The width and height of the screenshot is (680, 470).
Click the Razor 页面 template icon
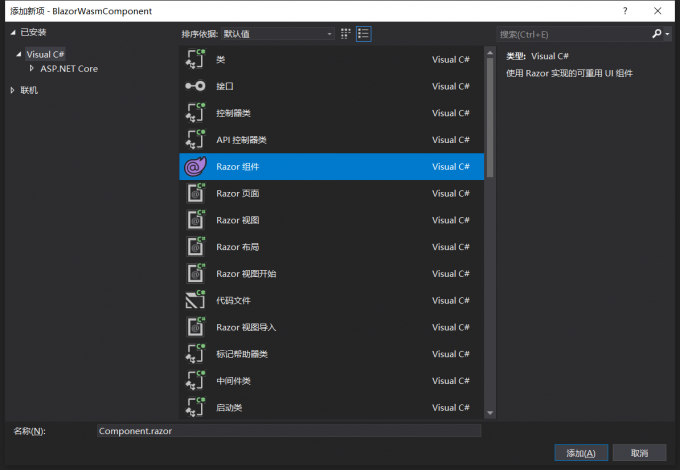[195, 193]
